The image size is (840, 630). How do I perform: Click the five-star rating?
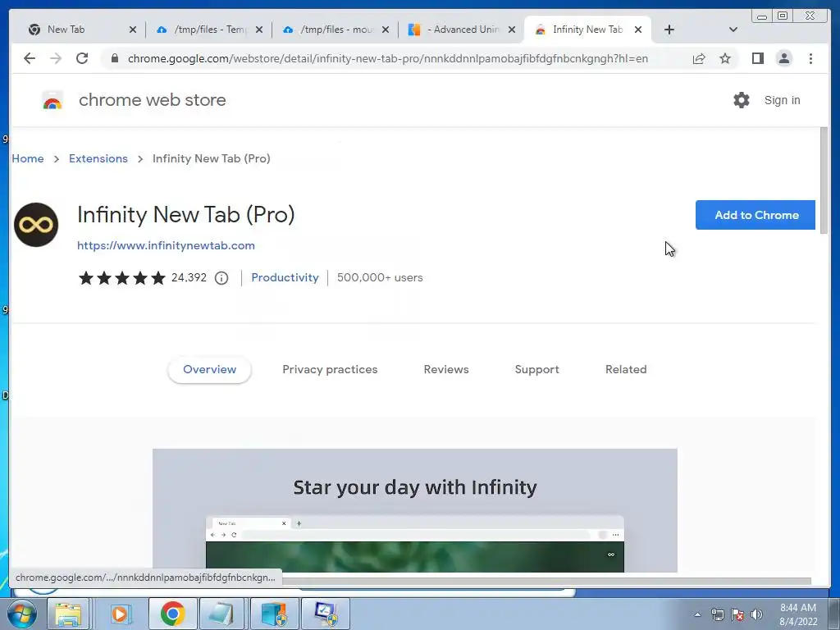(122, 277)
